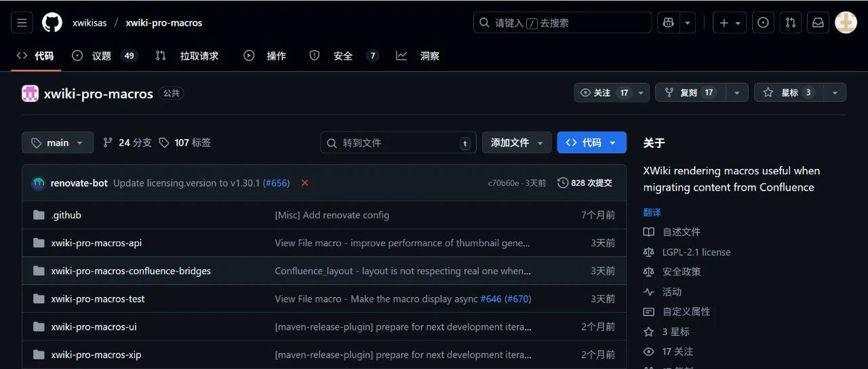Focus the 转到文件 file search field
The height and width of the screenshot is (369, 868).
pos(399,142)
